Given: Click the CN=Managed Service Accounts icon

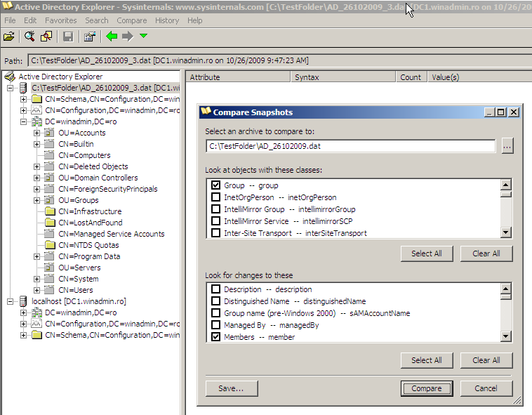Looking at the screenshot, I should [49, 234].
